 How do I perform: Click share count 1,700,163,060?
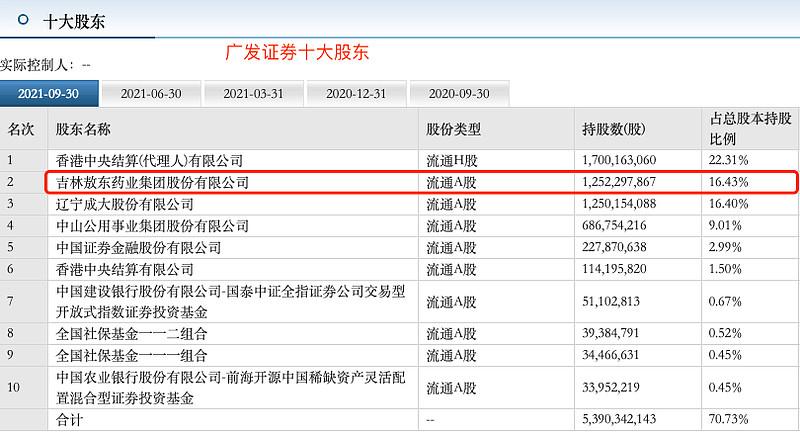619,160
